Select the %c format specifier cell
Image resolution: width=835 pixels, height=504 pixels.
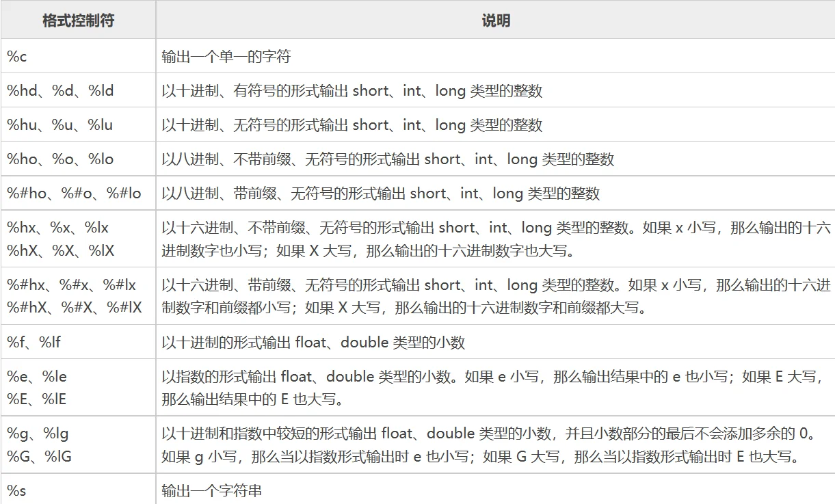point(18,56)
